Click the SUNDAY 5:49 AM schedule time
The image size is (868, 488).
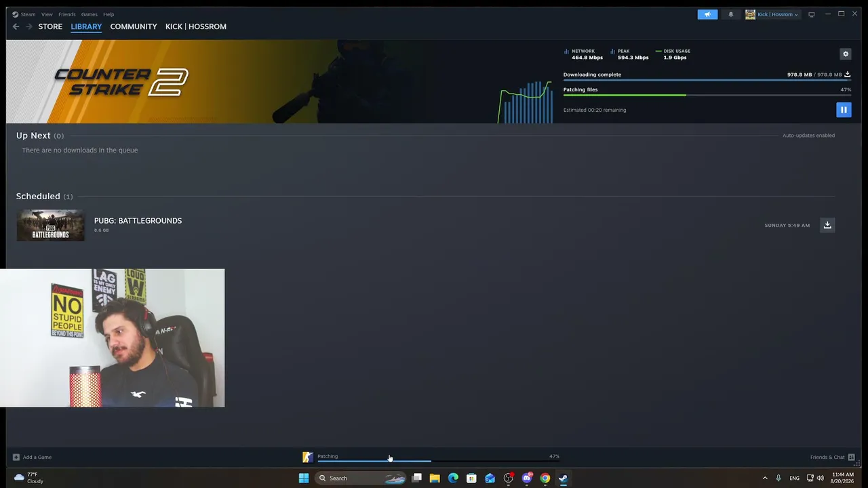click(787, 225)
